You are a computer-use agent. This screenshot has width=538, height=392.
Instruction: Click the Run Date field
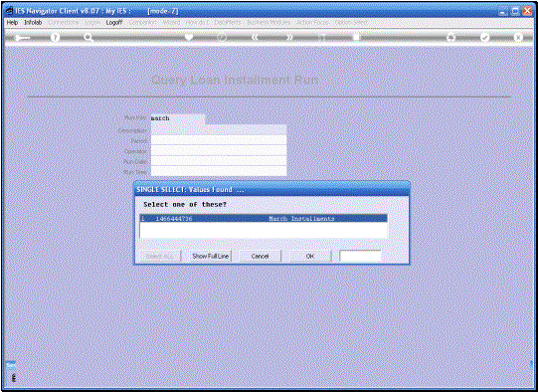click(219, 160)
